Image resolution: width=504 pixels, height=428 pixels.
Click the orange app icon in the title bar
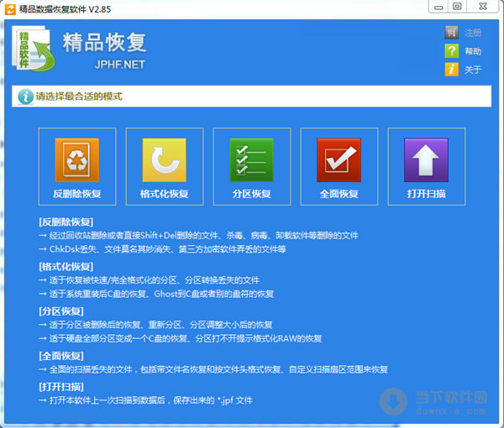[10, 9]
